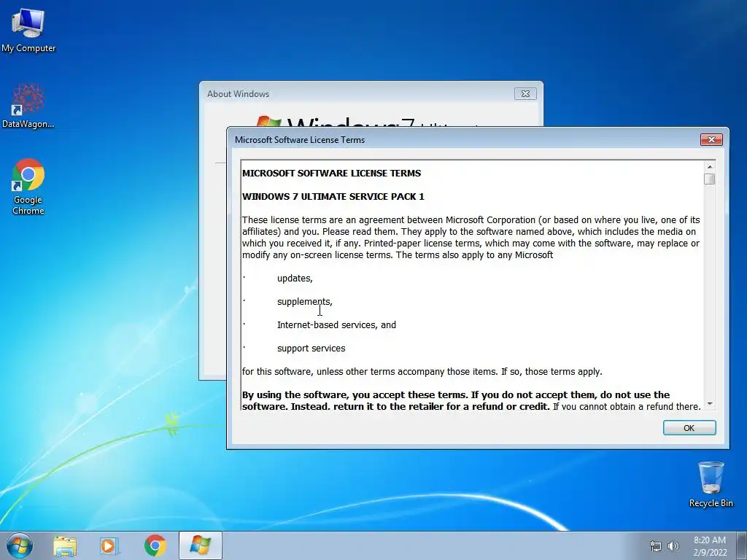Click the Microsoft Software License Terms title bar
Image resolution: width=747 pixels, height=560 pixels.
point(462,139)
